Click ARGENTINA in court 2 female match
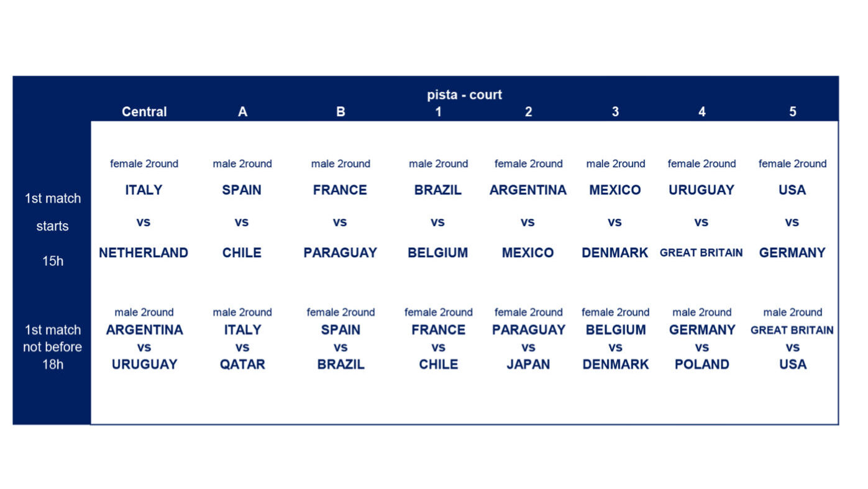The image size is (868, 489). pyautogui.click(x=528, y=190)
